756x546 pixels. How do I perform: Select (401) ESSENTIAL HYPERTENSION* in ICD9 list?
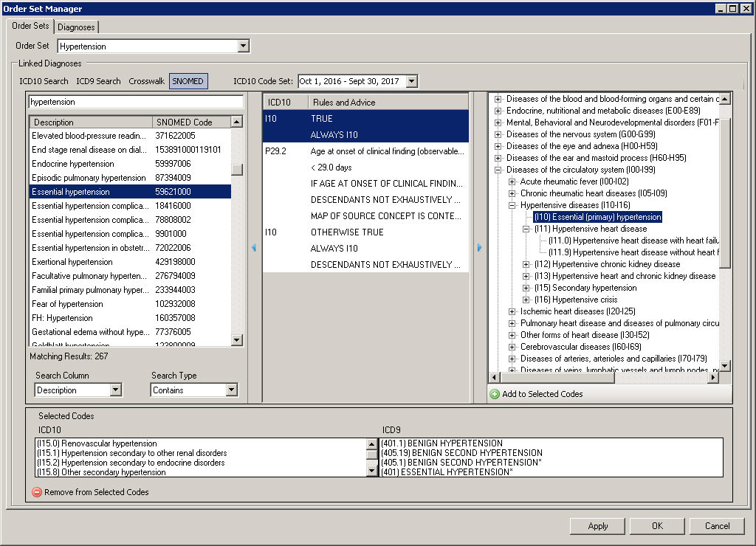click(x=447, y=471)
